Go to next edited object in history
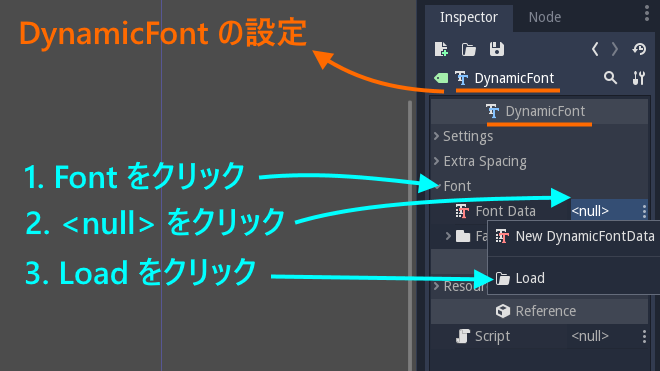This screenshot has height=371, width=660. 615,49
